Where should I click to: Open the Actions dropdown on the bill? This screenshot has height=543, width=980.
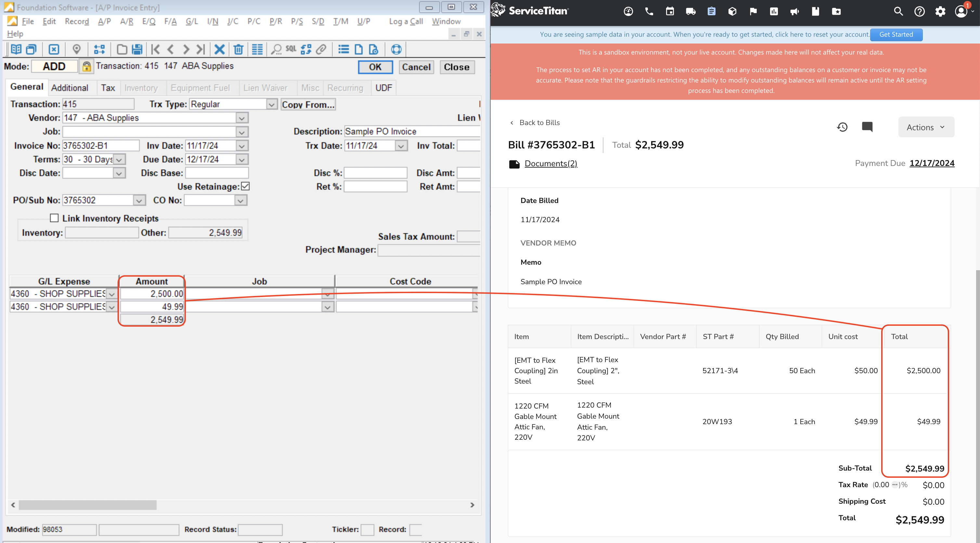[926, 127]
